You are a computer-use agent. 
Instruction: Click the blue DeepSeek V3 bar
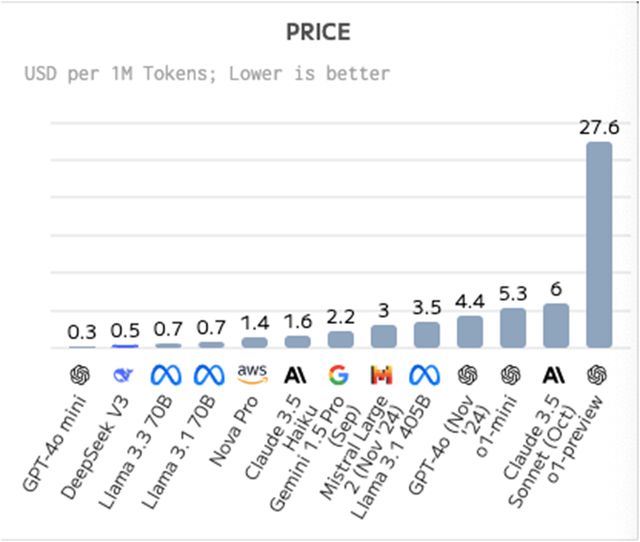(x=124, y=346)
